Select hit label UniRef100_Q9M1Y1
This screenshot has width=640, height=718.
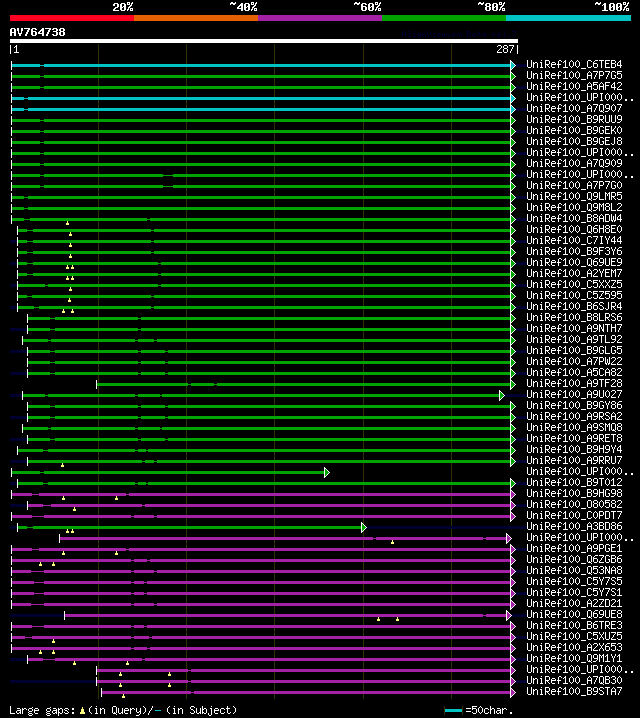tap(574, 658)
